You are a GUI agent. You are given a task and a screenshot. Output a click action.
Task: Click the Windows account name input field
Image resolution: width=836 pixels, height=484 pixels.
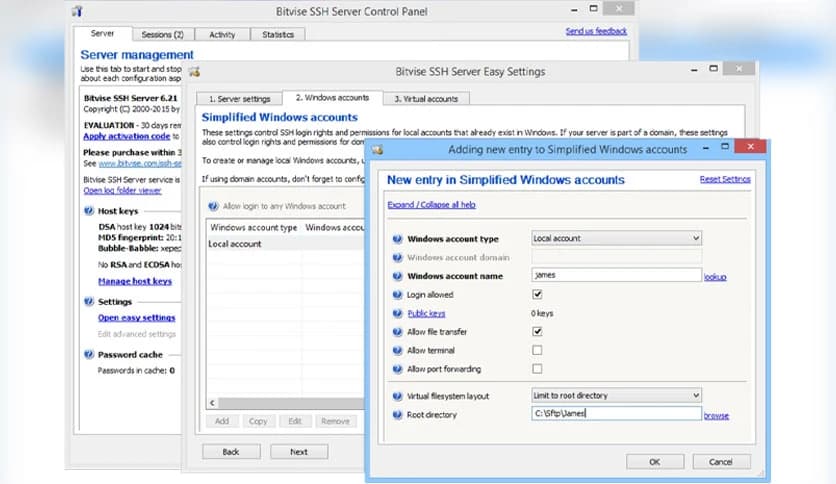pos(616,275)
